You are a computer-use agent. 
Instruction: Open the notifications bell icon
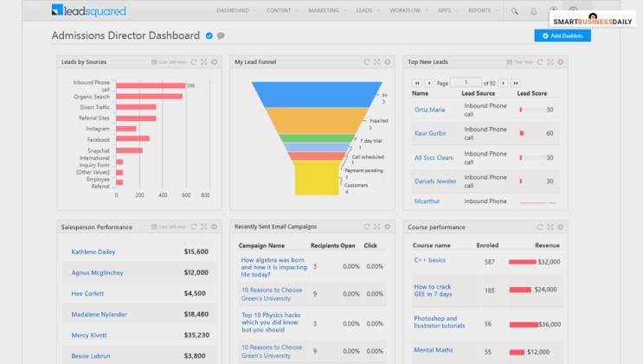[533, 11]
